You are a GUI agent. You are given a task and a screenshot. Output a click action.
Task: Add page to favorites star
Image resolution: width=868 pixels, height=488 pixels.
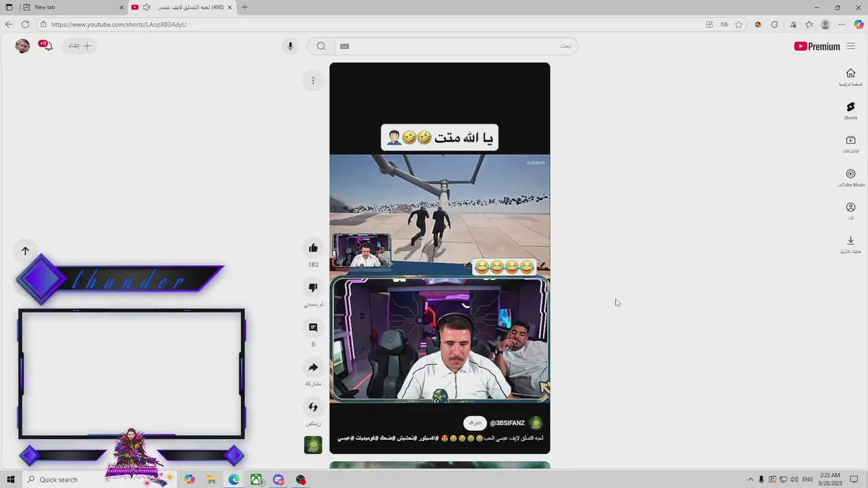point(738,24)
